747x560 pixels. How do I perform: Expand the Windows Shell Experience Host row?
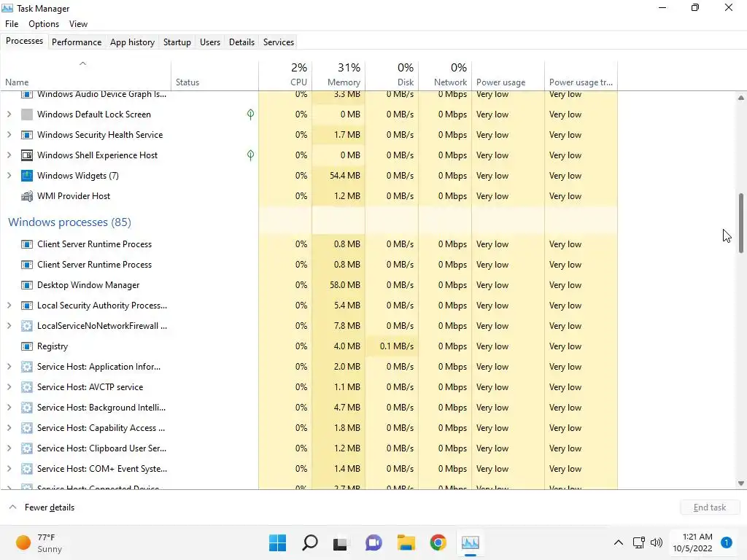pyautogui.click(x=9, y=155)
